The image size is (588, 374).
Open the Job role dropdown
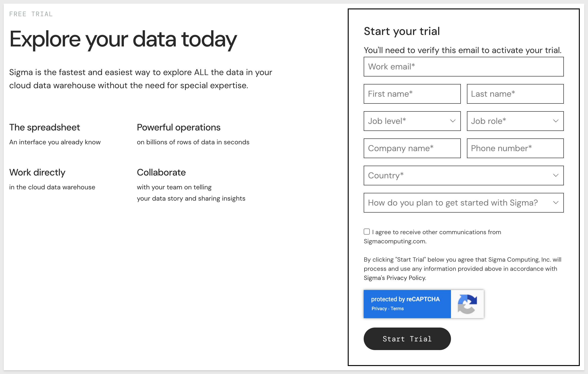515,121
